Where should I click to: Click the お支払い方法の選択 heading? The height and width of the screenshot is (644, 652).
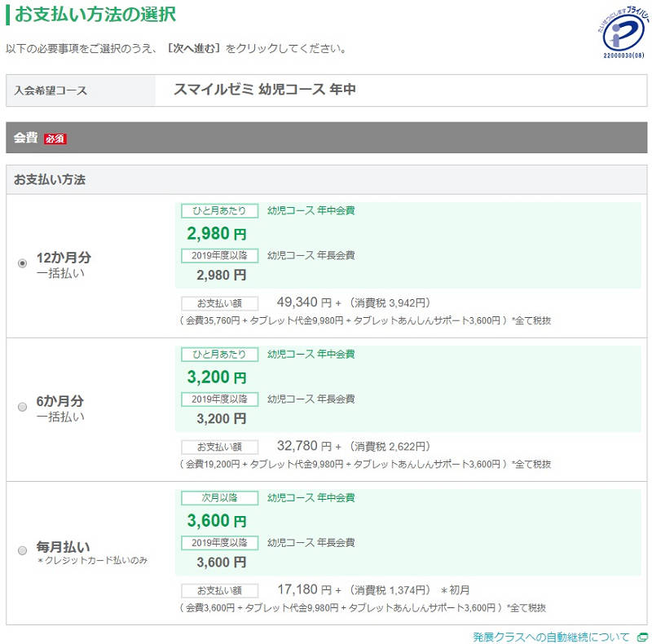95,14
